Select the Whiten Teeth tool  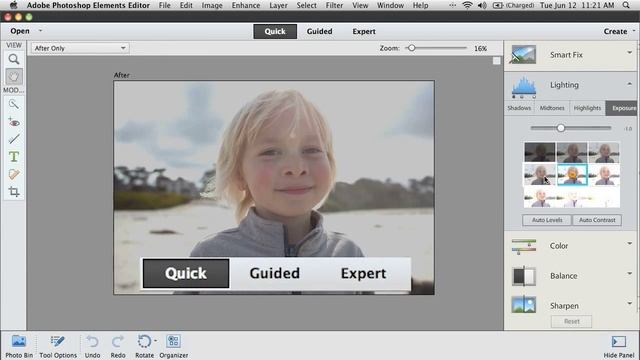coord(14,139)
